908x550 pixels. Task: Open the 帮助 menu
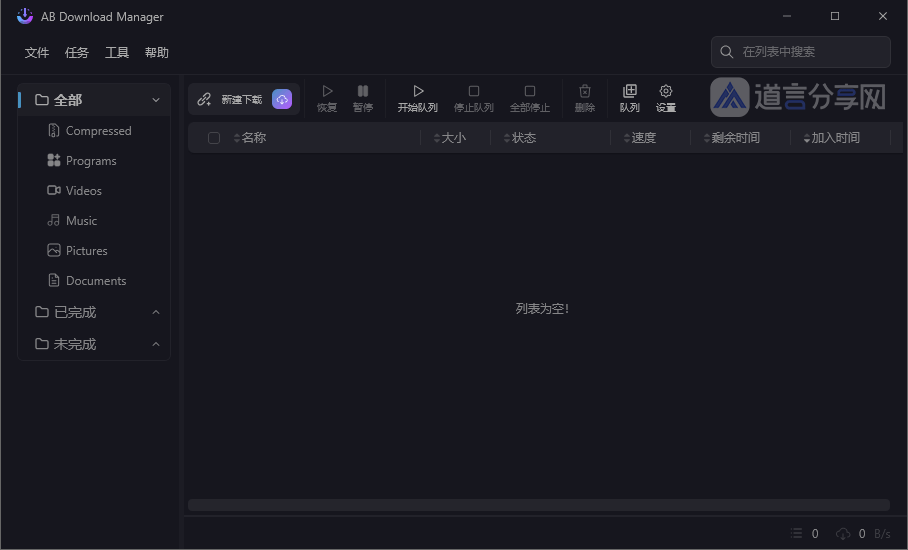(x=156, y=53)
